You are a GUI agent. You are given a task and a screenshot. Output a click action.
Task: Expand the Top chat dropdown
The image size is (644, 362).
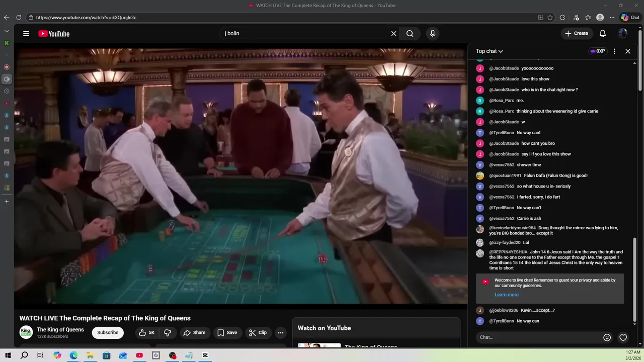490,51
